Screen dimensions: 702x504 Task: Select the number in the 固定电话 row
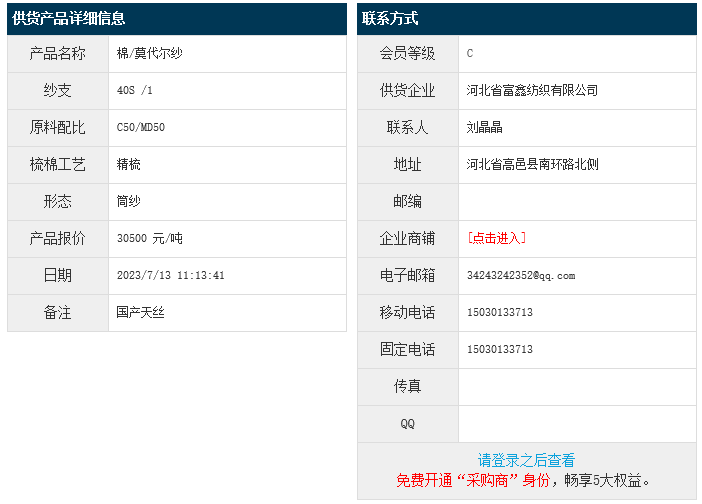click(500, 350)
